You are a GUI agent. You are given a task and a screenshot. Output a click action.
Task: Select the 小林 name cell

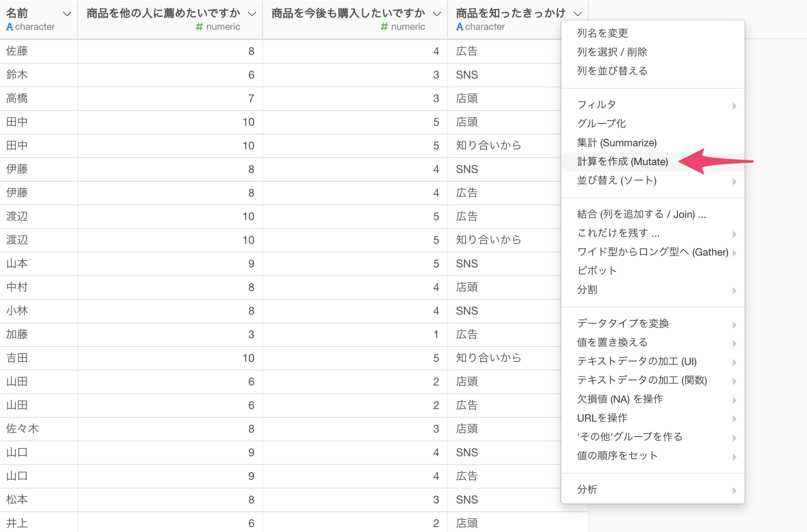[39, 311]
